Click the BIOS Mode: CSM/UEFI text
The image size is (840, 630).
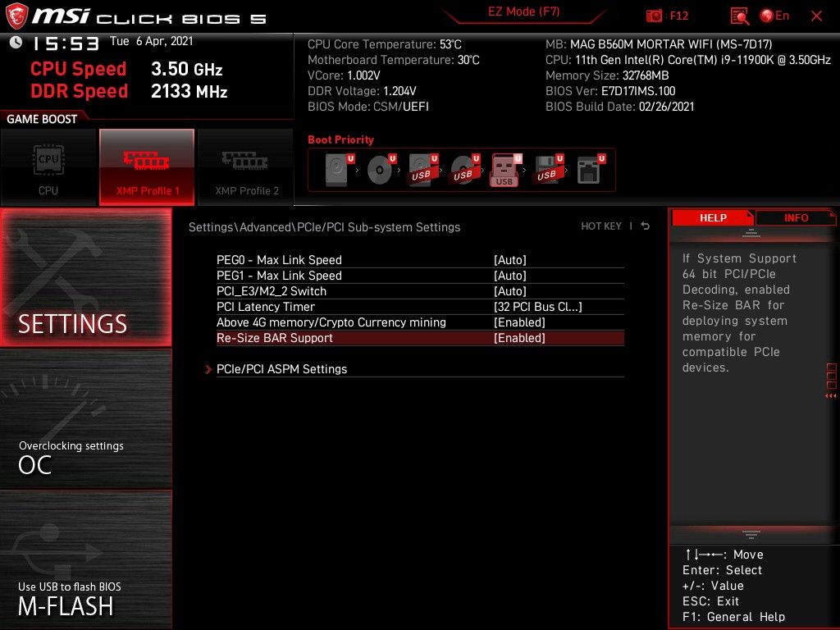(368, 107)
